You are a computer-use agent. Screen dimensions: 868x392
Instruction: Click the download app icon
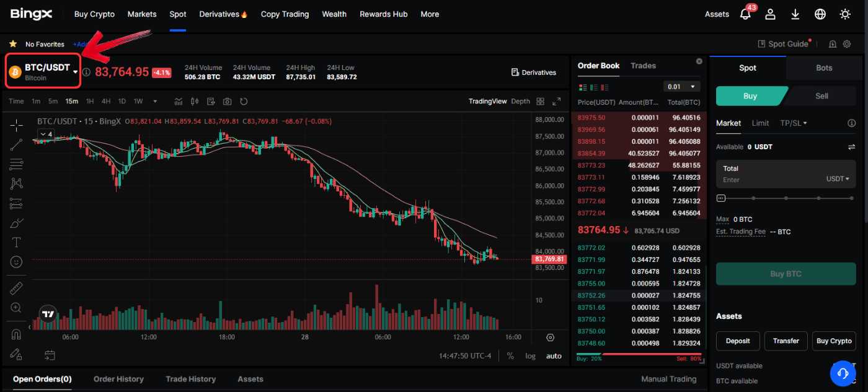tap(795, 14)
